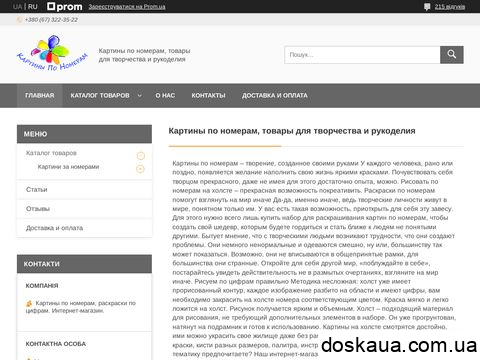Click phone number +380 (67) 322-35-22
The image size is (480, 360).
click(x=51, y=20)
